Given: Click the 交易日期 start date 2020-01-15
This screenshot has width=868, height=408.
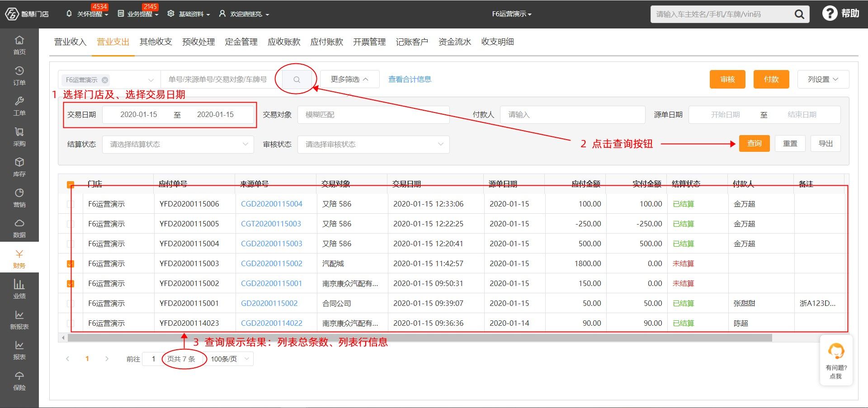Looking at the screenshot, I should [139, 115].
